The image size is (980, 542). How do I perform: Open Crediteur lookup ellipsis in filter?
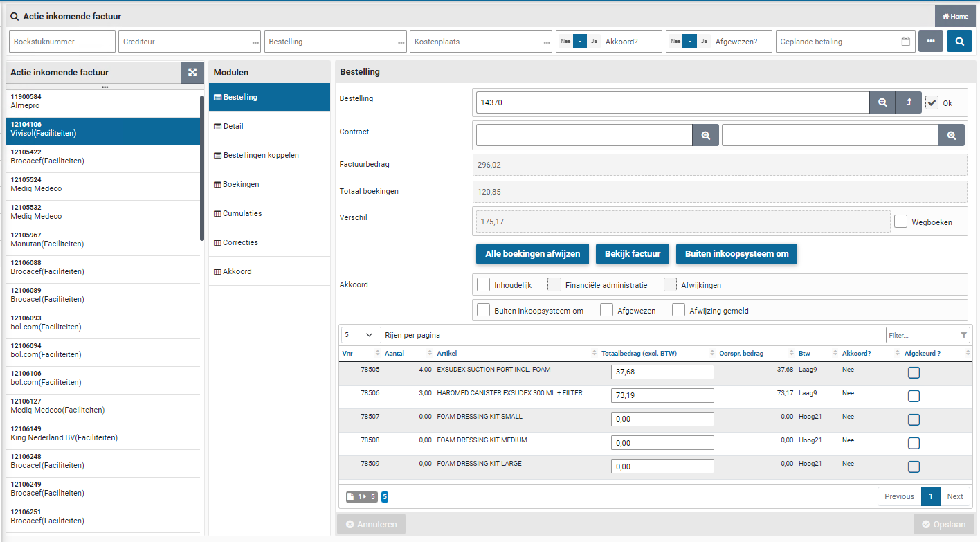255,43
